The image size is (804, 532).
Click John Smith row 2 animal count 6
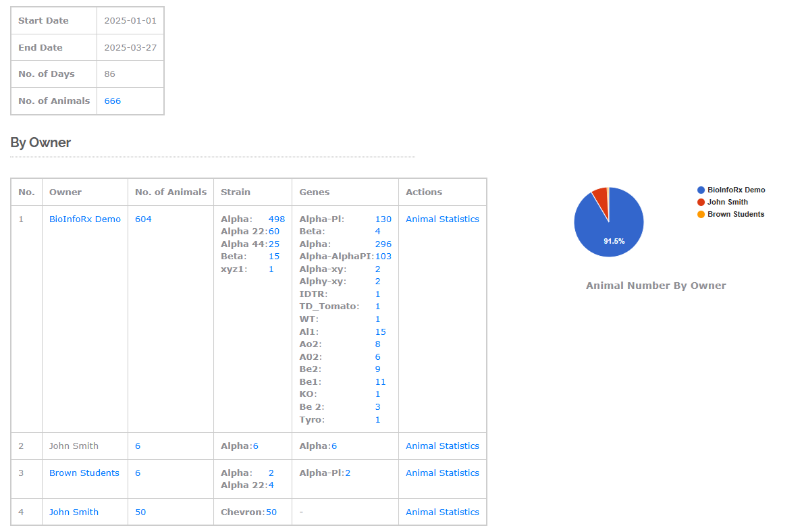tap(138, 446)
